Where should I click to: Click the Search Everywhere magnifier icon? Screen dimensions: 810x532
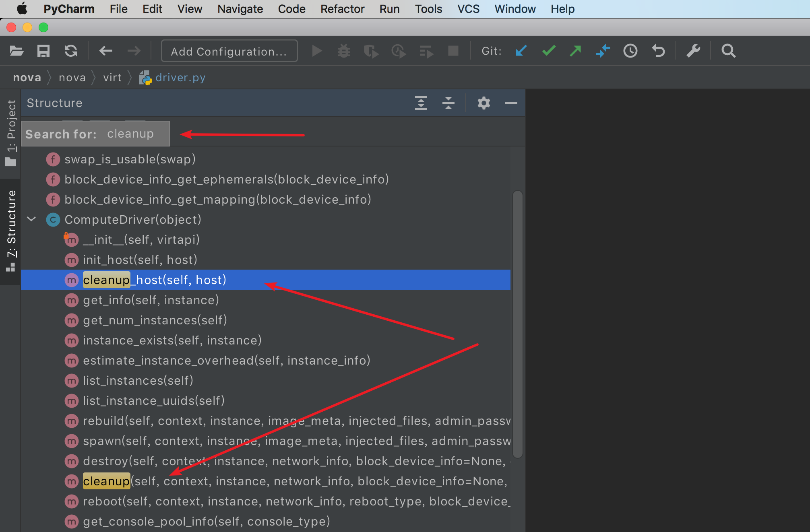[728, 51]
